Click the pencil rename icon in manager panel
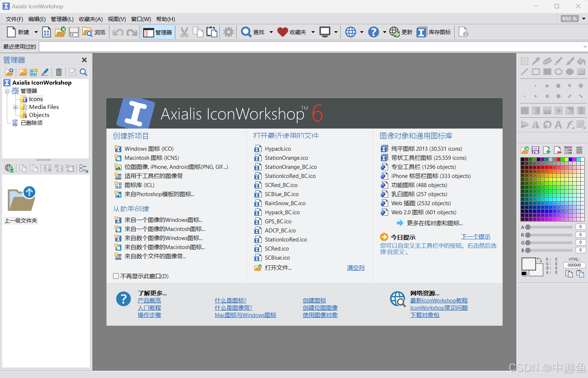Image resolution: width=588 pixels, height=378 pixels. (x=45, y=72)
